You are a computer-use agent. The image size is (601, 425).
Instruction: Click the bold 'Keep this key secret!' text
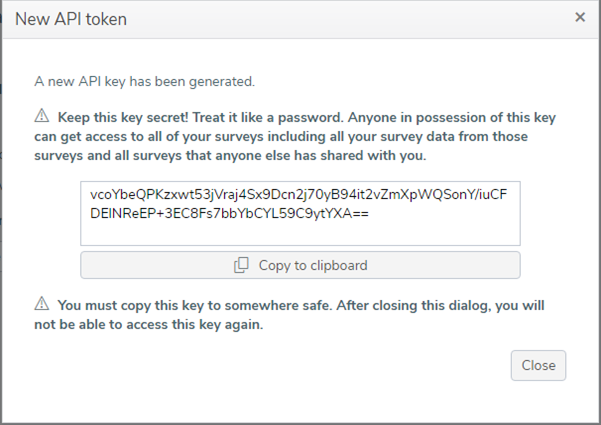[x=123, y=117]
